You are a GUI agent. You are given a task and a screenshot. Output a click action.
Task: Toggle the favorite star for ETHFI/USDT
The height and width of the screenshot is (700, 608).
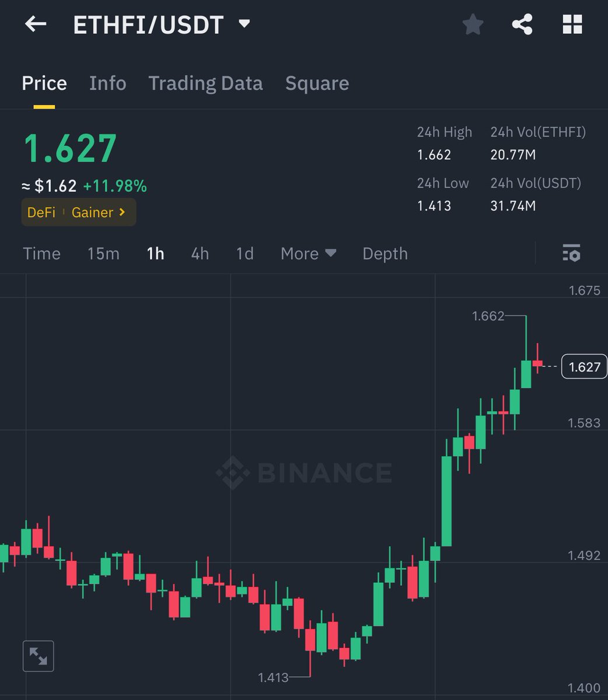[x=473, y=24]
